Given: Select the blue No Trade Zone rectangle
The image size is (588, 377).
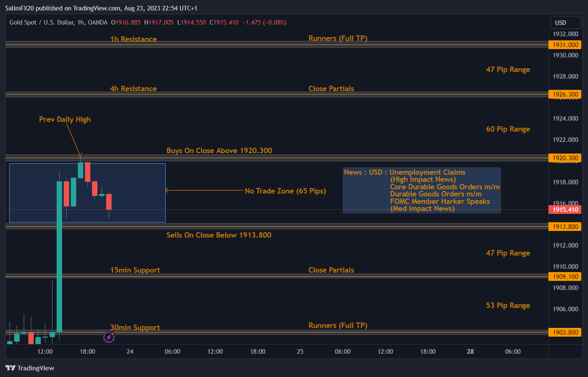Looking at the screenshot, I should 87,193.
